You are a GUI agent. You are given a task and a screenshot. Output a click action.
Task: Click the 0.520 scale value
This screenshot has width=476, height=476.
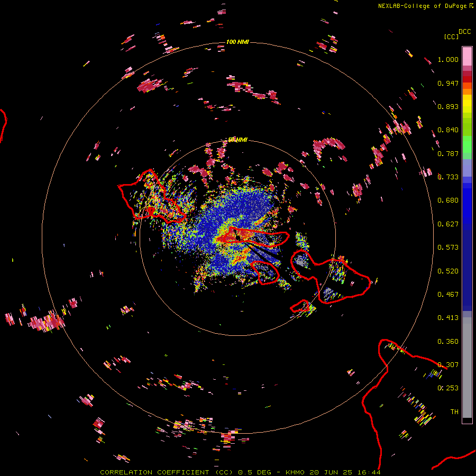pos(448,271)
